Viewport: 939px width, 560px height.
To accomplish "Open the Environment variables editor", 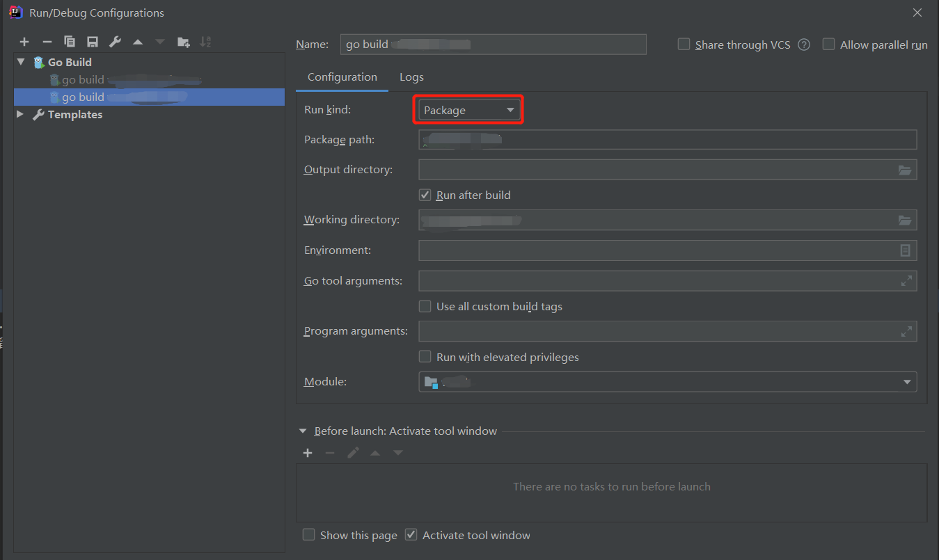I will tap(905, 250).
